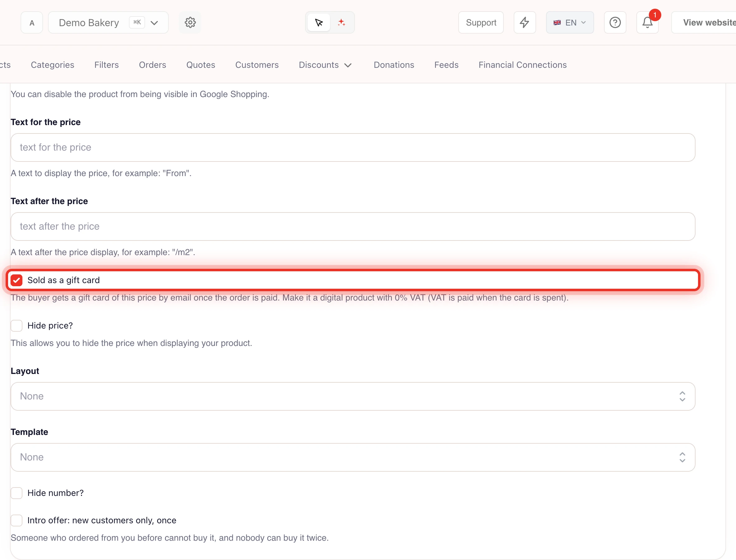Screen dimensions: 736x560
Task: Click the lightning bolt icon
Action: click(x=525, y=23)
